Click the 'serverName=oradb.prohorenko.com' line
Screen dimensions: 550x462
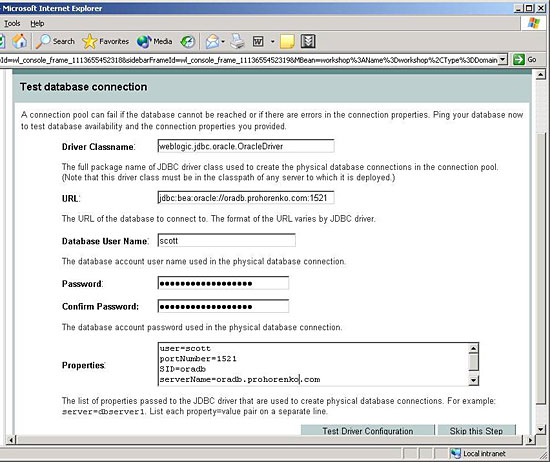coord(240,379)
